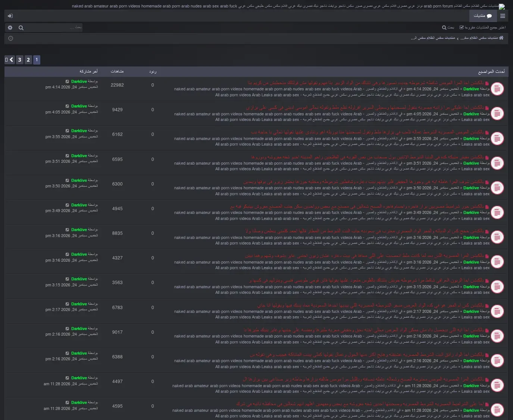Mark all forums as read
The height and width of the screenshot is (420, 513).
[x=483, y=28]
